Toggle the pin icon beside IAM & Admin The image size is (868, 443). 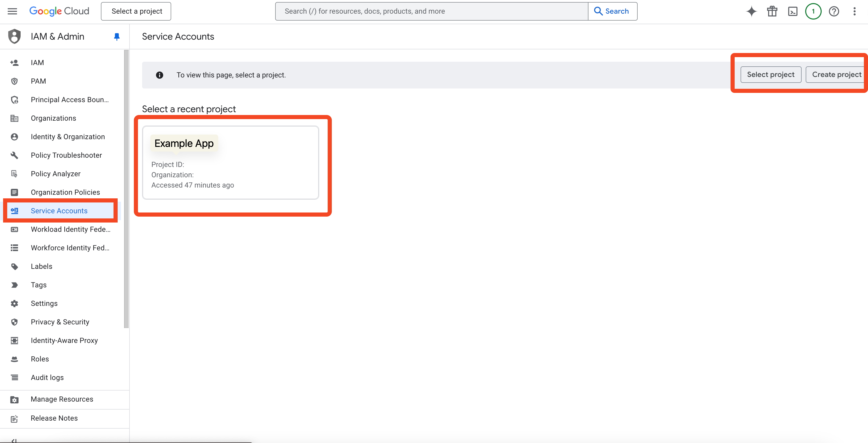(117, 37)
